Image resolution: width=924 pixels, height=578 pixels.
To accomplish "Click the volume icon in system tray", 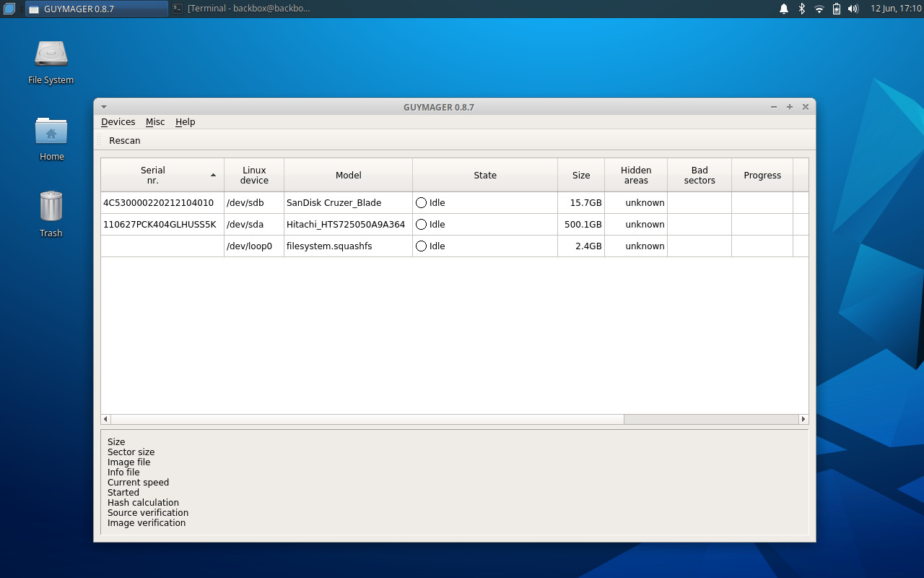I will (853, 9).
